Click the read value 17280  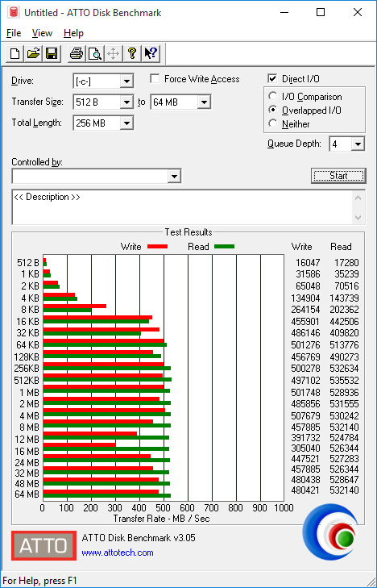(346, 262)
